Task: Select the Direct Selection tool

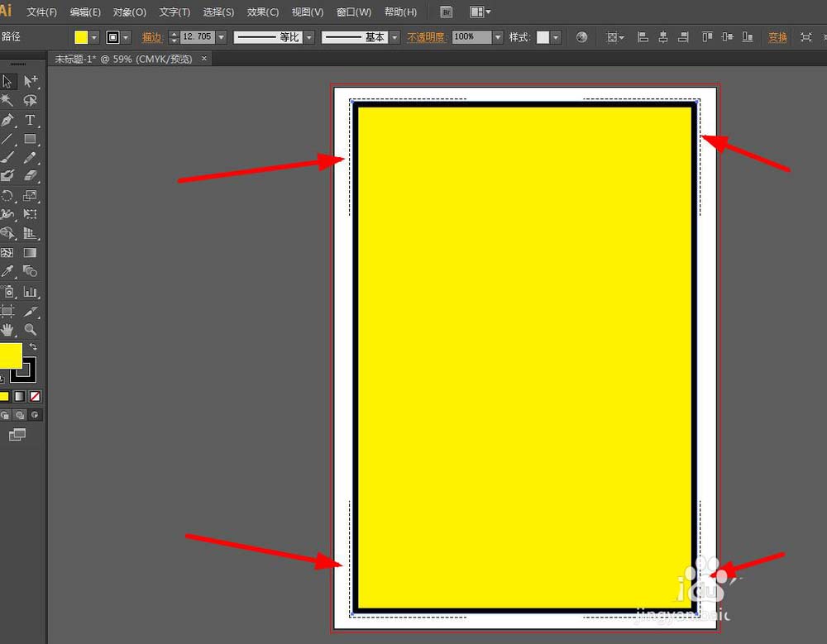Action: tap(31, 81)
